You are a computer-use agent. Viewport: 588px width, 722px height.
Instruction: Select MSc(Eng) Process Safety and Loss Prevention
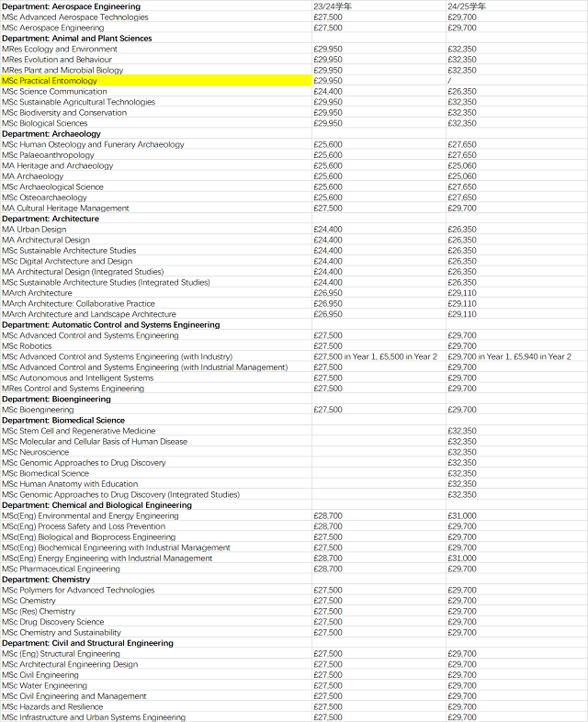[x=156, y=526]
